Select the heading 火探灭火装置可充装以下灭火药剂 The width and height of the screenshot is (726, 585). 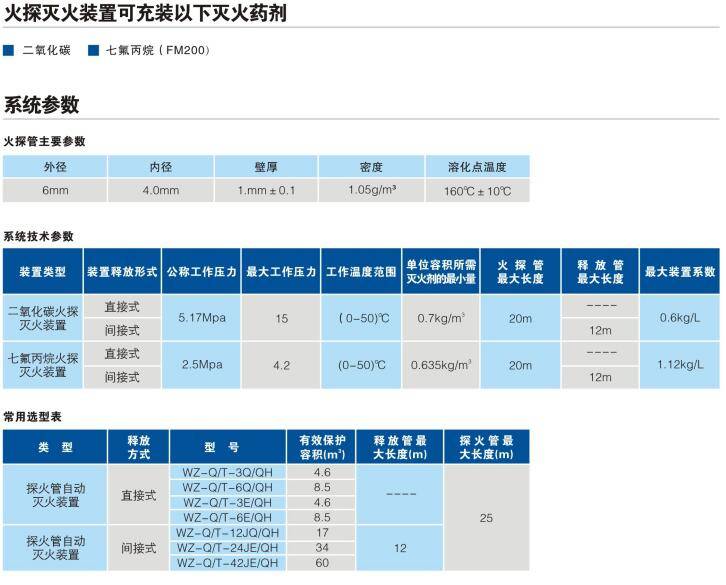click(145, 13)
